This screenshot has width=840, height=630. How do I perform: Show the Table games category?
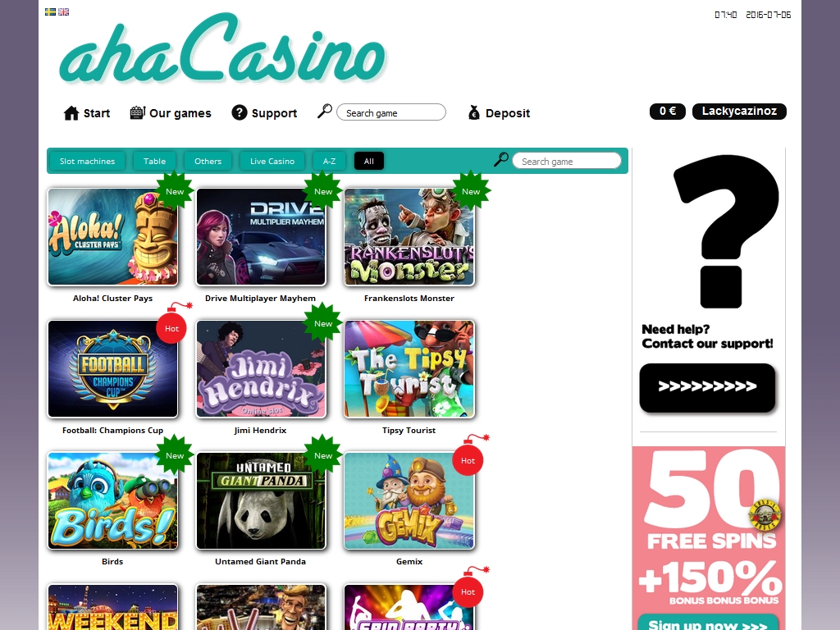click(x=154, y=162)
